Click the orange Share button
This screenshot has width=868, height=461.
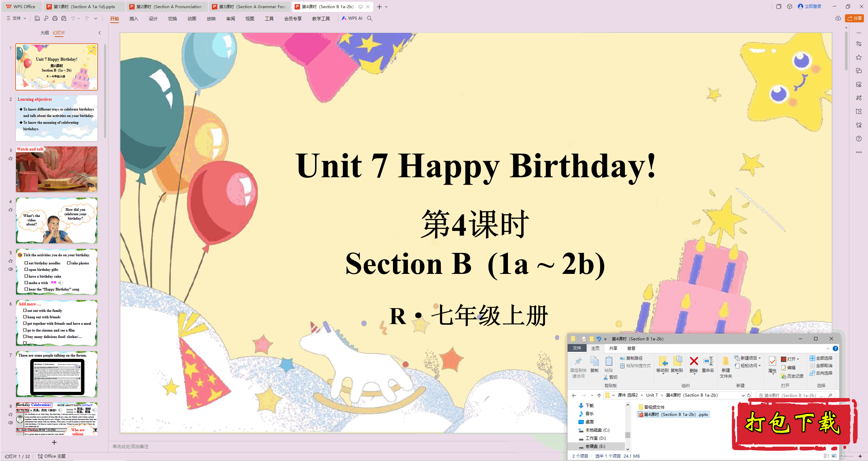854,18
